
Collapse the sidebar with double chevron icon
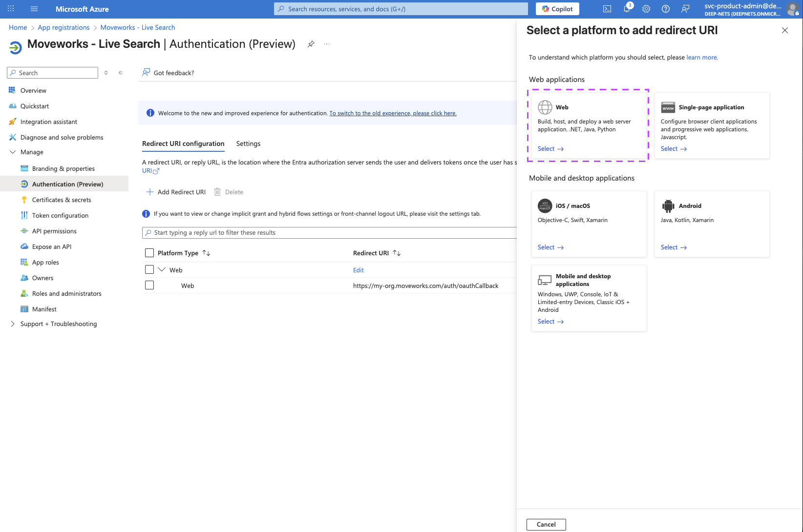point(120,73)
